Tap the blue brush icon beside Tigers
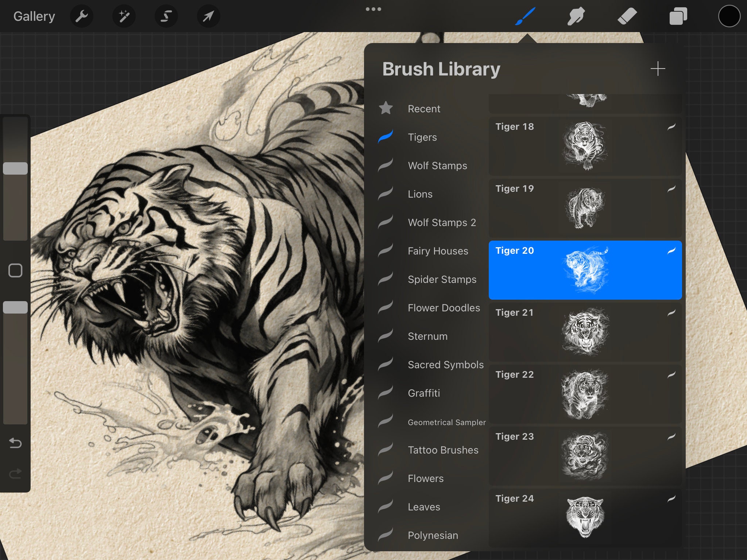 (386, 136)
